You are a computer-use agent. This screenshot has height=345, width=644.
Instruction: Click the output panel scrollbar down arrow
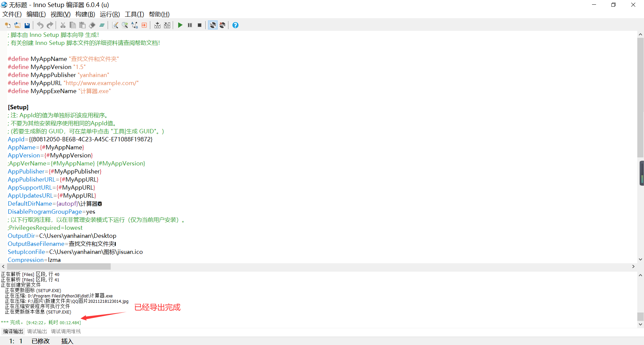click(640, 324)
